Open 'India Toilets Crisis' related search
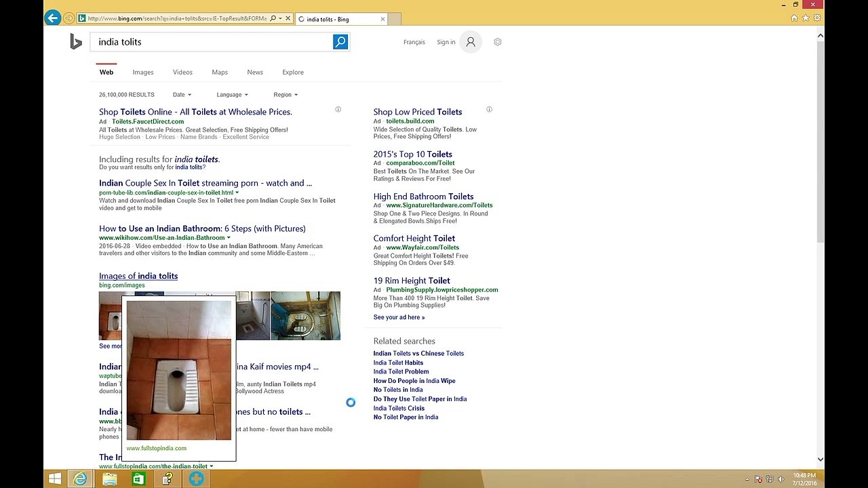This screenshot has width=868, height=488. [399, 408]
